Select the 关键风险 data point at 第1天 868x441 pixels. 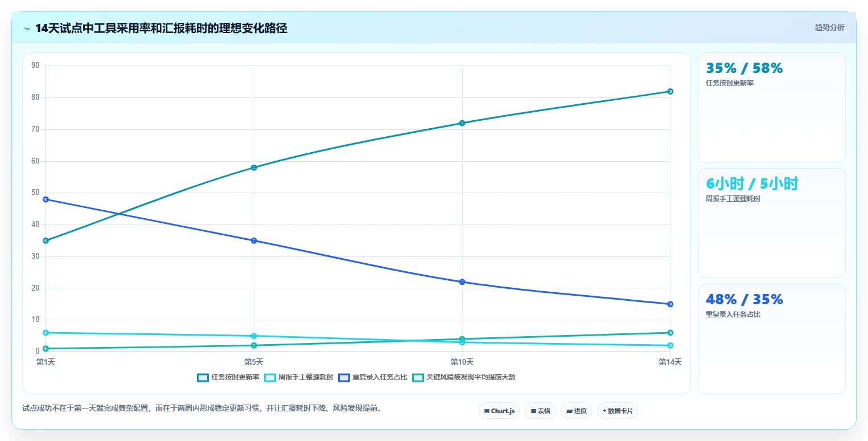(46, 349)
